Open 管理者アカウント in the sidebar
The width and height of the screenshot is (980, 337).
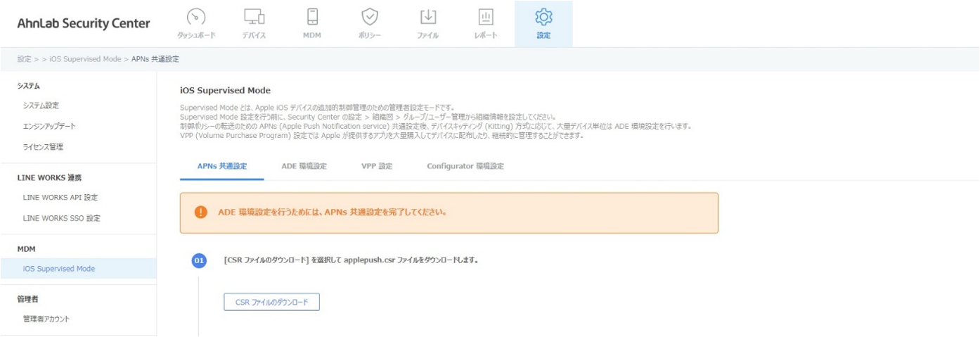point(46,319)
